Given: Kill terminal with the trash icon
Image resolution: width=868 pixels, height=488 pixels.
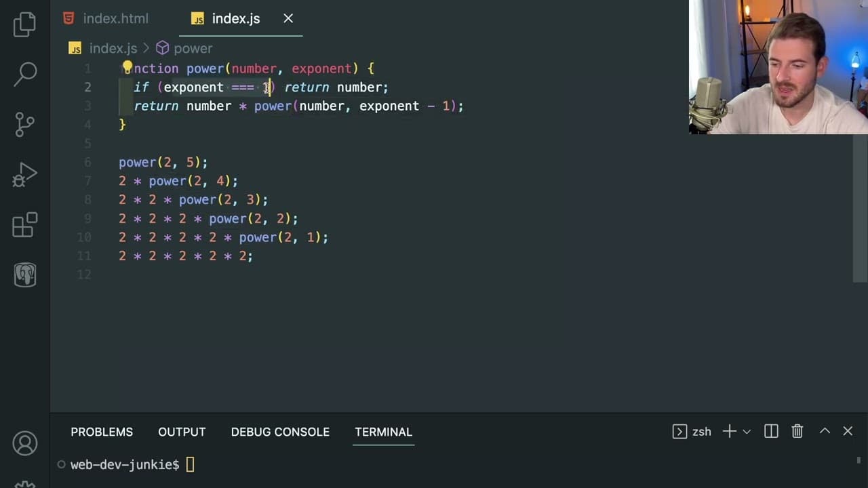Looking at the screenshot, I should tap(797, 432).
